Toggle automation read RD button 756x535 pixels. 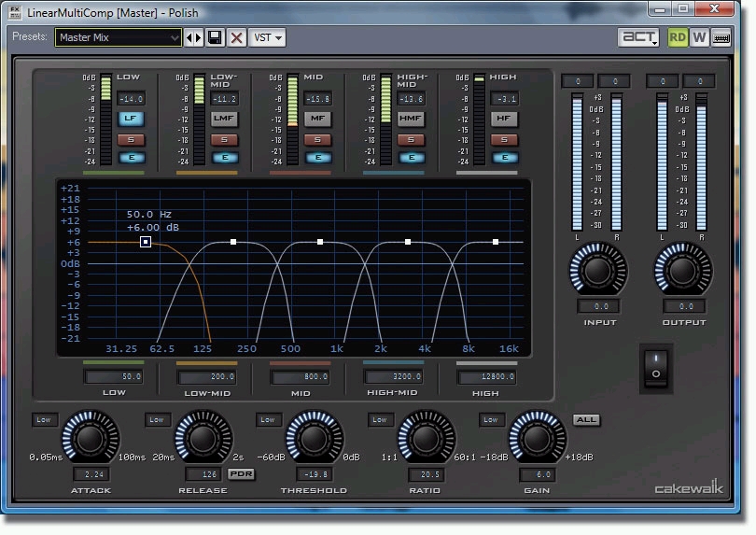(x=678, y=37)
